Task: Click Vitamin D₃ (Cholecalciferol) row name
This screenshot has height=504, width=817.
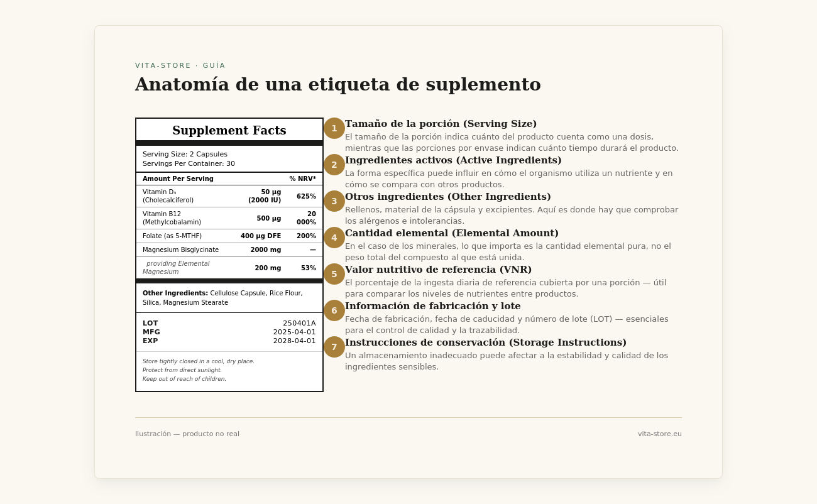Action: (x=168, y=196)
